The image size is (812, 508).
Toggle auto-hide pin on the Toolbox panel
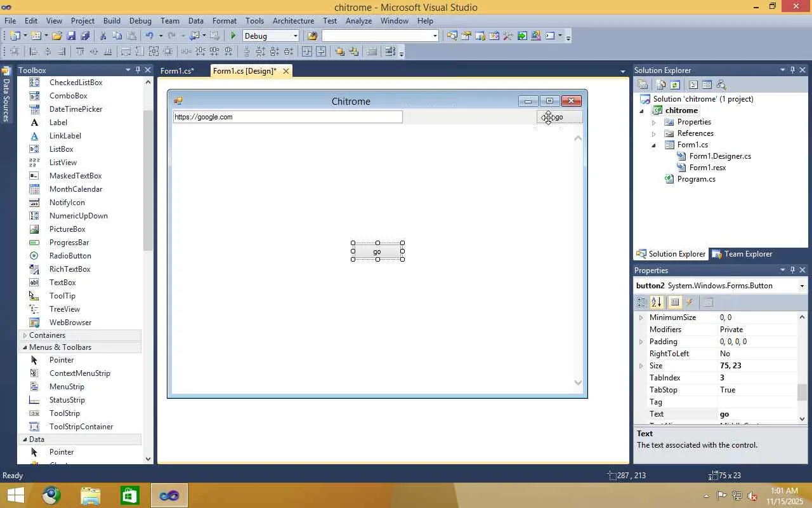(x=138, y=70)
